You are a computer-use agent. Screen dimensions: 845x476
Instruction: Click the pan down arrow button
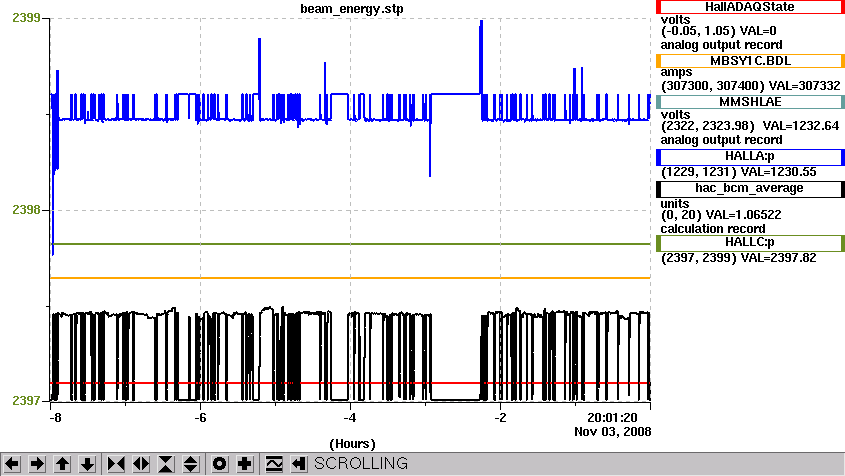click(x=87, y=464)
